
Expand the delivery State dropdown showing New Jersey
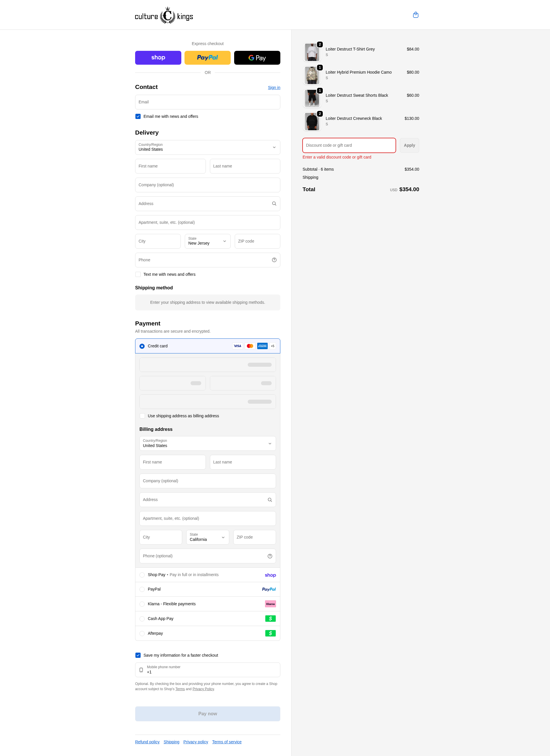[x=207, y=241]
